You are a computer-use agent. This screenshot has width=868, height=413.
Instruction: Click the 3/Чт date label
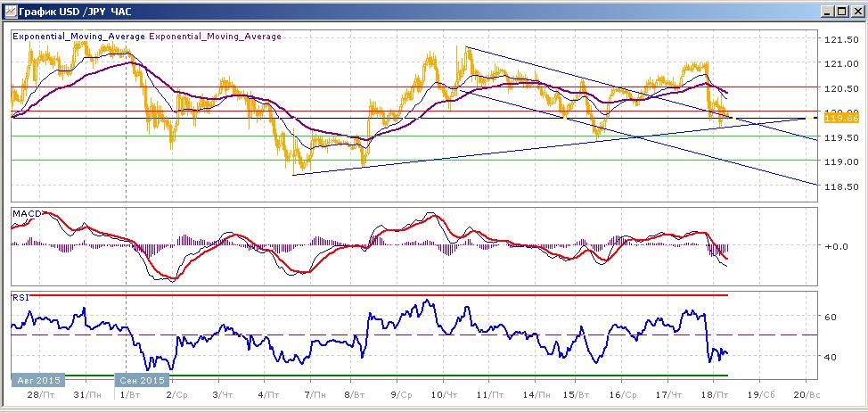(225, 394)
